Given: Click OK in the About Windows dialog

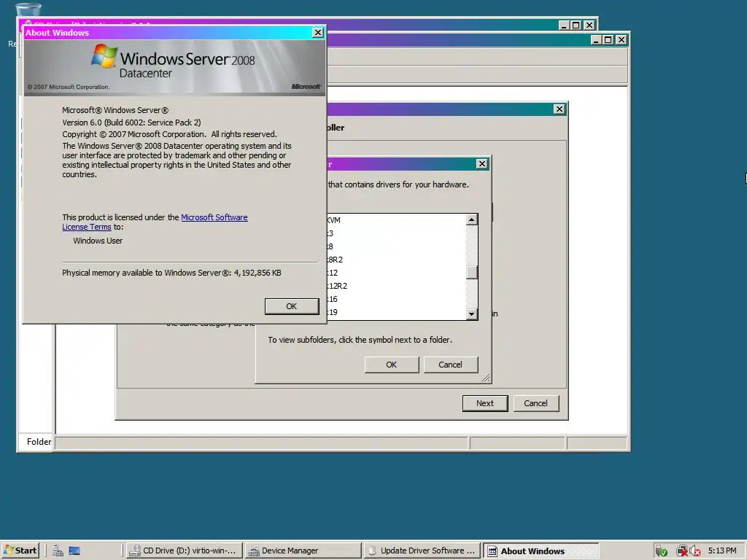Looking at the screenshot, I should pyautogui.click(x=292, y=306).
